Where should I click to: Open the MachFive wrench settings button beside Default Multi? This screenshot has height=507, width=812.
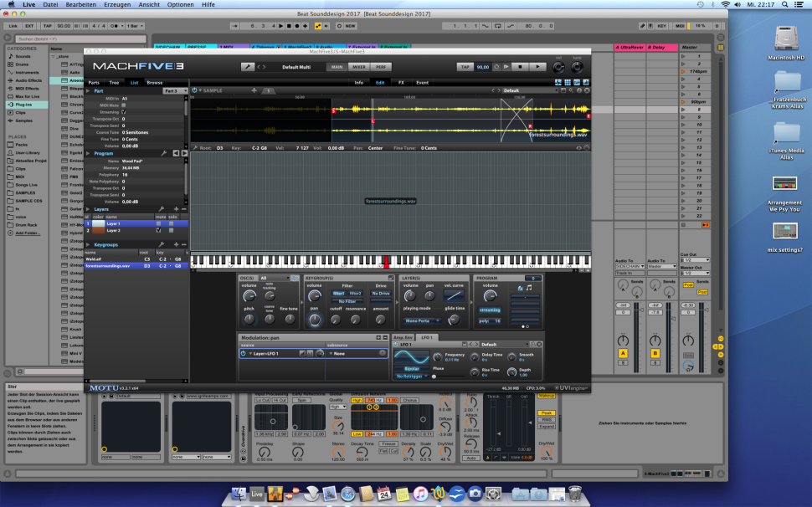248,67
